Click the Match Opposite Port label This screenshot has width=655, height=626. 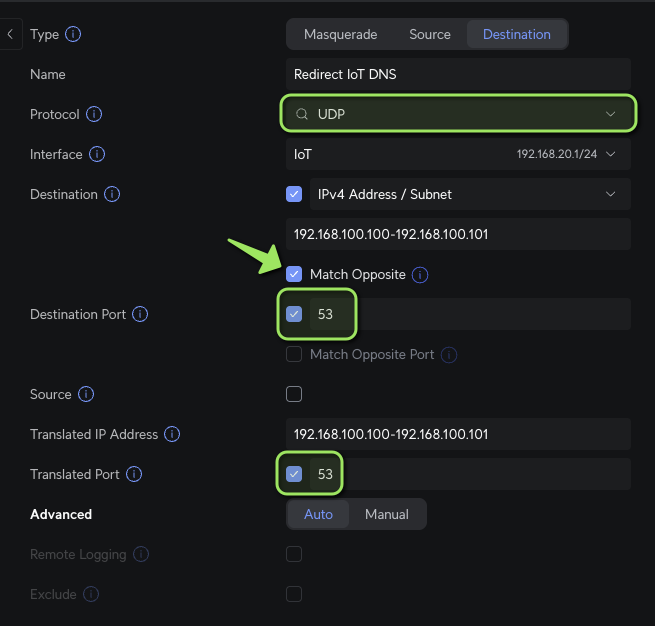click(x=372, y=355)
